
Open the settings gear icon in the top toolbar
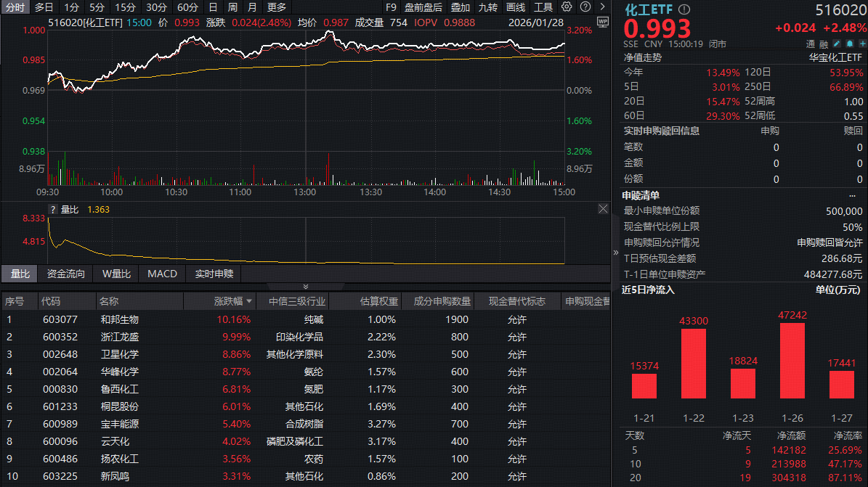[x=567, y=7]
